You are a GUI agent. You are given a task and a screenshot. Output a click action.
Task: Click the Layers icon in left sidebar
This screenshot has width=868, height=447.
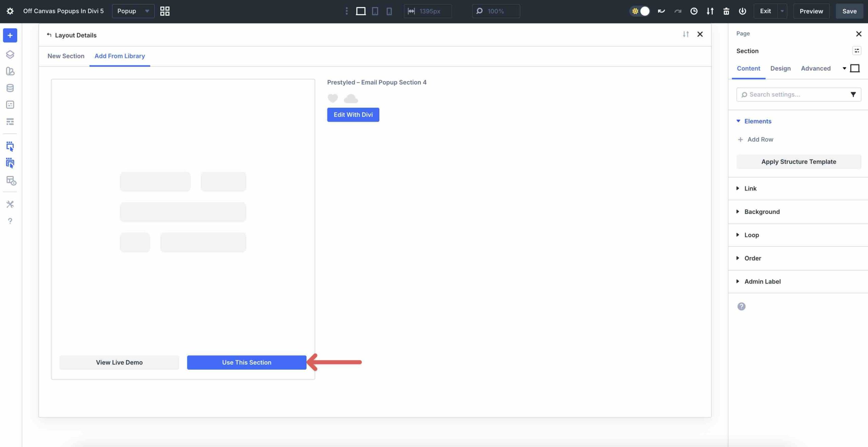point(10,54)
